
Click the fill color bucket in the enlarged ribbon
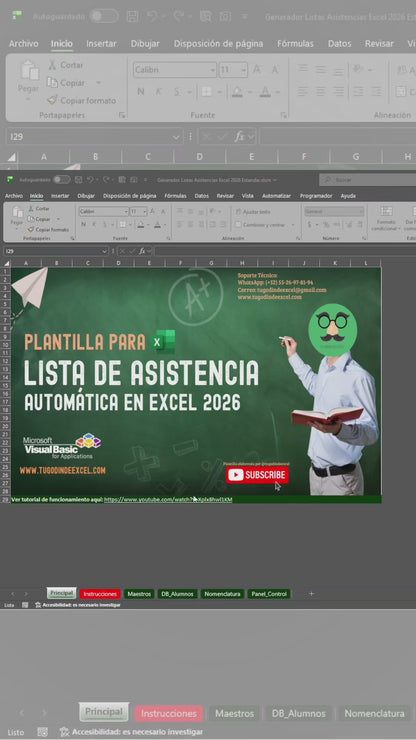[x=237, y=92]
